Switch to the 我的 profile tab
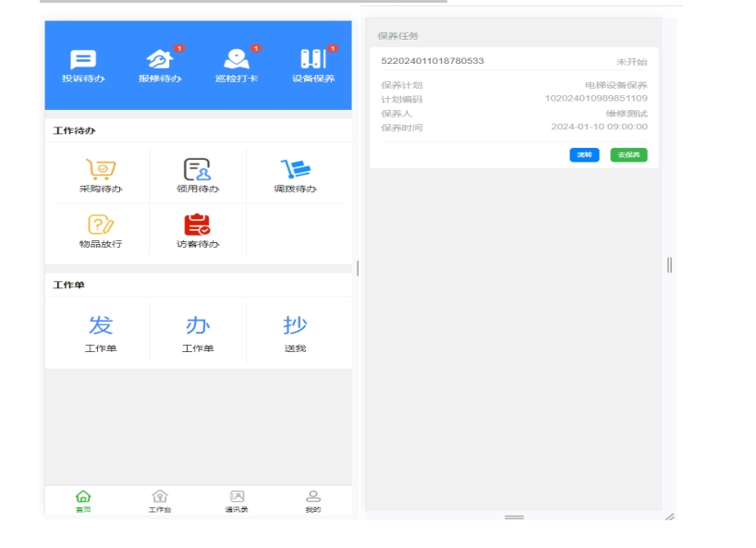 [313, 501]
